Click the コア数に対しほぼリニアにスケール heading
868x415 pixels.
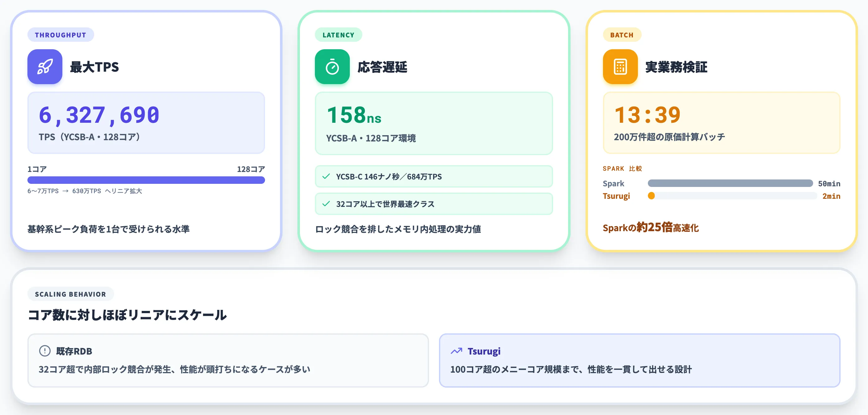click(127, 315)
